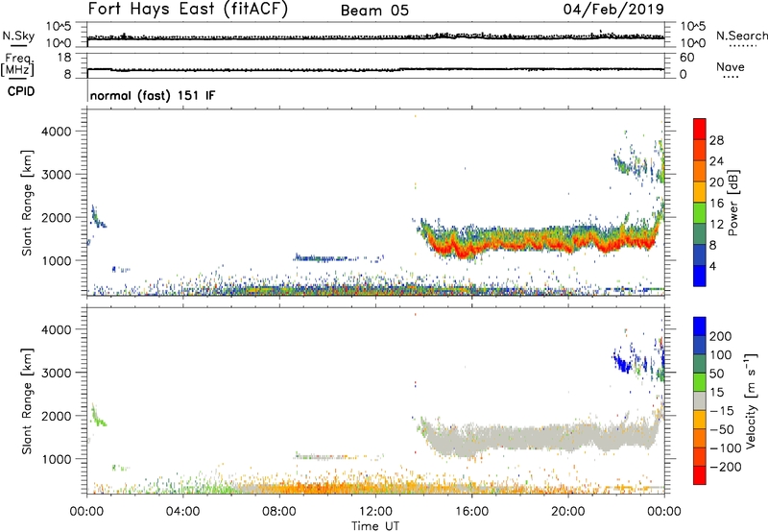Viewport: 768px width, 532px height.
Task: Select the '20:00' time tick label
Action: 567,512
